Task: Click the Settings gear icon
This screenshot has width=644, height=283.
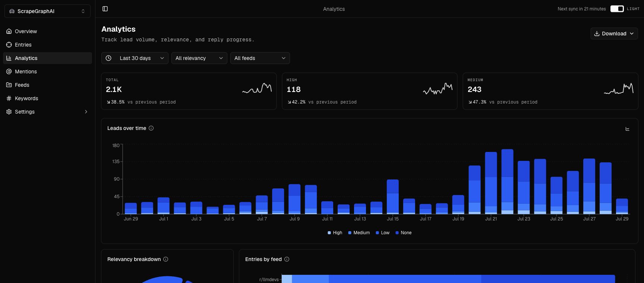Action: click(9, 112)
